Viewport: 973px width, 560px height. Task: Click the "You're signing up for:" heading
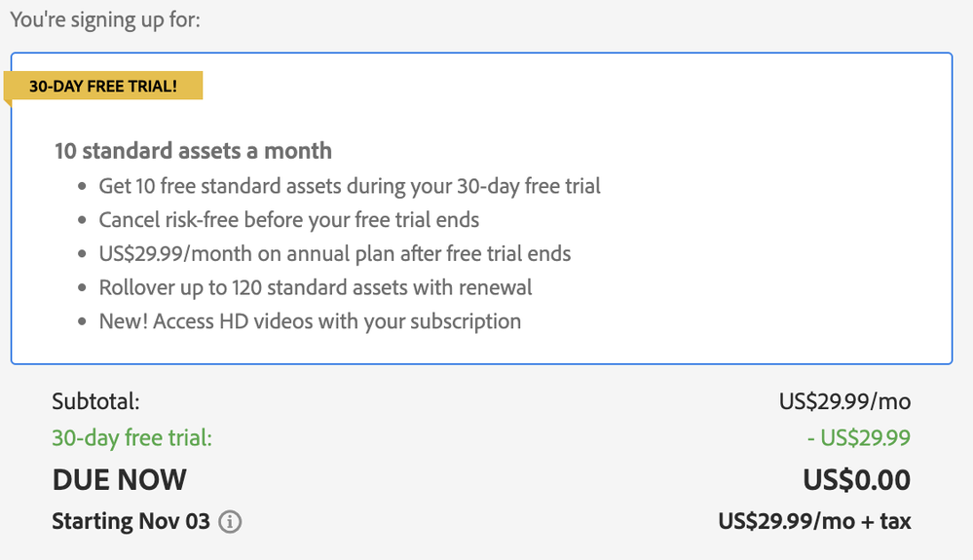[x=105, y=19]
